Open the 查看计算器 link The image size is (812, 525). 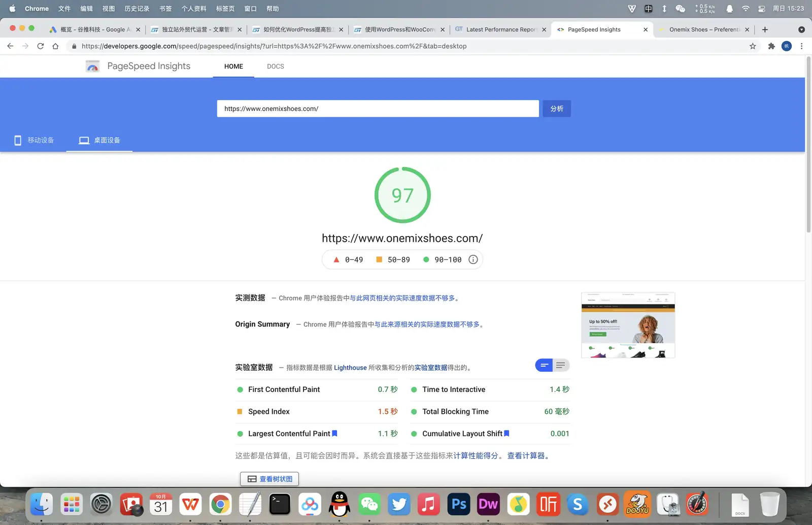click(x=526, y=456)
